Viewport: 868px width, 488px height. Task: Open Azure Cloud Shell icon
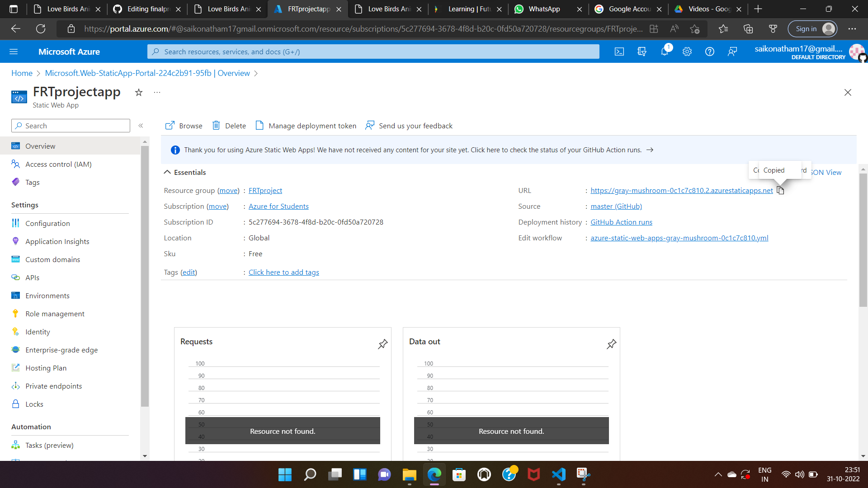[x=619, y=52]
